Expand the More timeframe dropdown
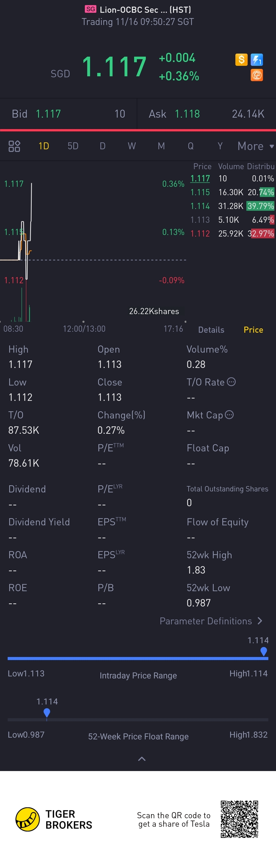This screenshot has height=868, width=276. pyautogui.click(x=256, y=146)
